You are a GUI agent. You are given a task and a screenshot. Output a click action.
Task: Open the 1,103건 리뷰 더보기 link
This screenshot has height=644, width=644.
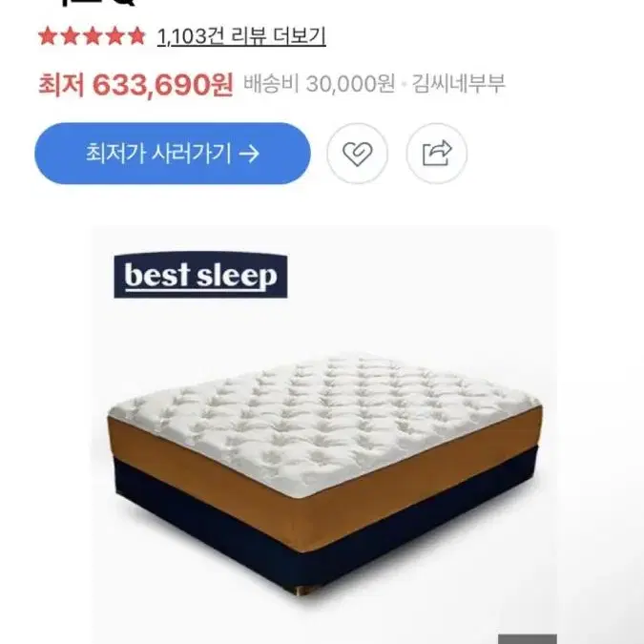(241, 36)
